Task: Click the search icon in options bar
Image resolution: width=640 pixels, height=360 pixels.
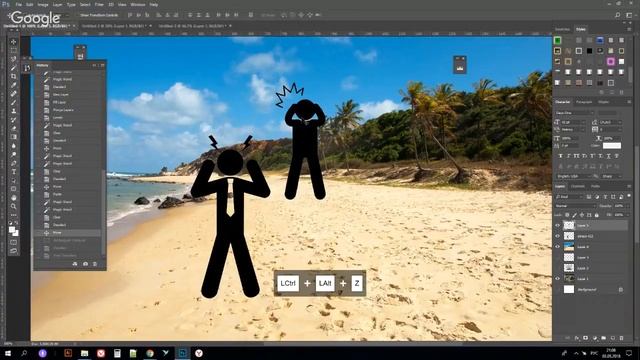Action: pyautogui.click(x=618, y=15)
